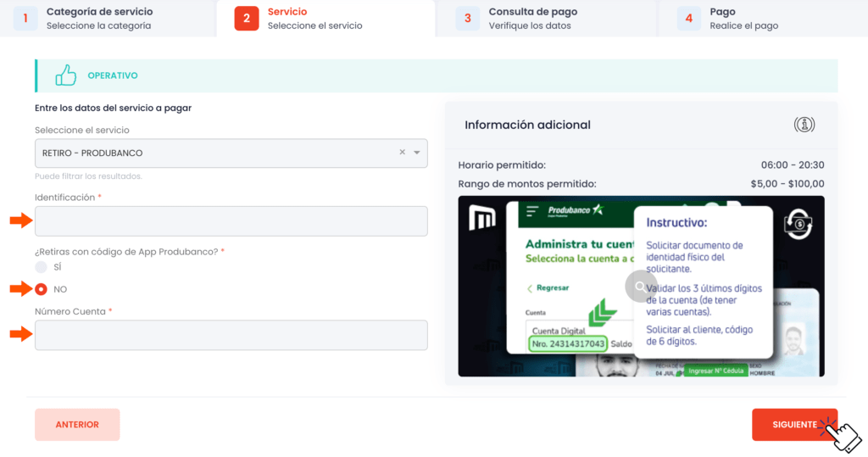Click the SIGUIENTE button
Viewport: 868px width, 457px height.
[794, 425]
